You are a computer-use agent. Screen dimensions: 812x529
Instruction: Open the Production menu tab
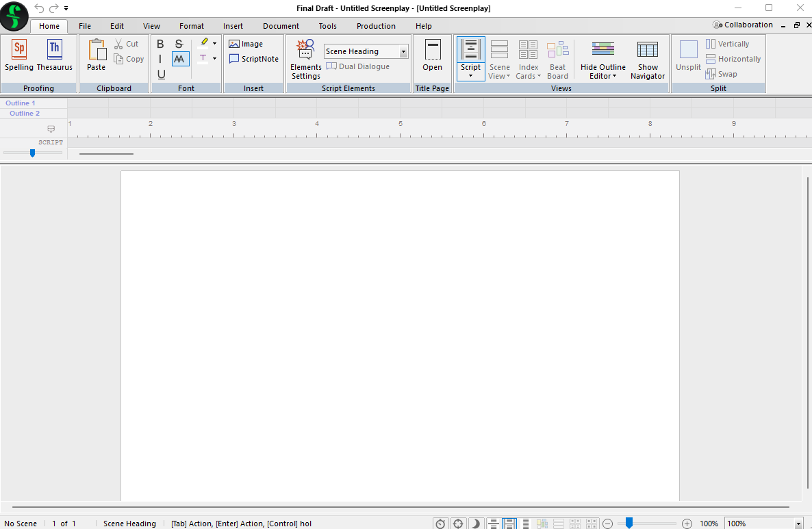point(376,26)
